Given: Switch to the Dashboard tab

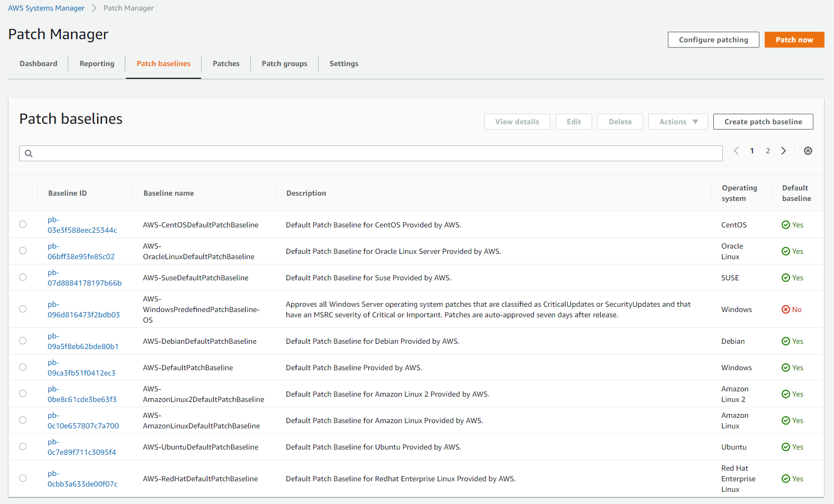Looking at the screenshot, I should click(x=39, y=63).
